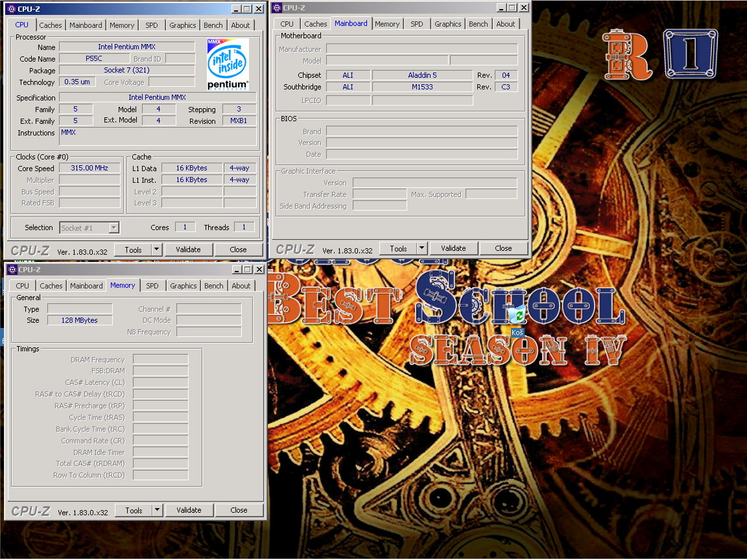Click Validate in the CPU window
Viewport: 747px width, 560px height.
(188, 250)
